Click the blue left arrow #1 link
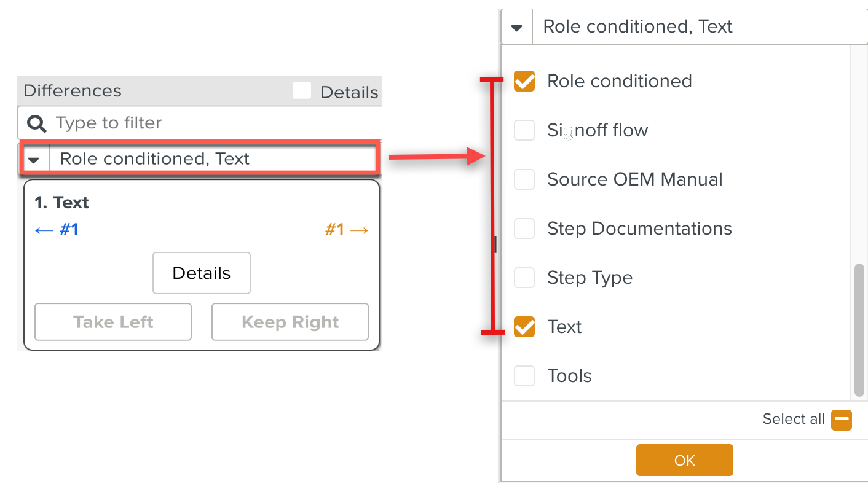868x500 pixels. pos(57,230)
